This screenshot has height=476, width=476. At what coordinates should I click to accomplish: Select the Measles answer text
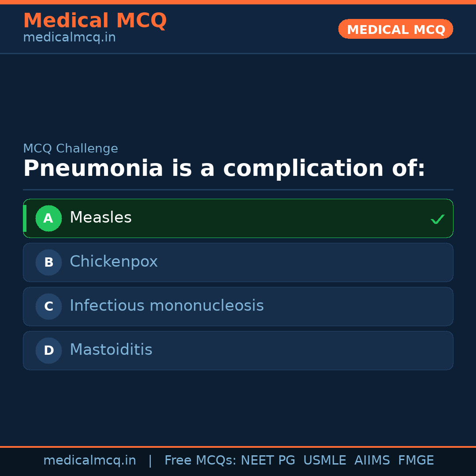point(100,218)
